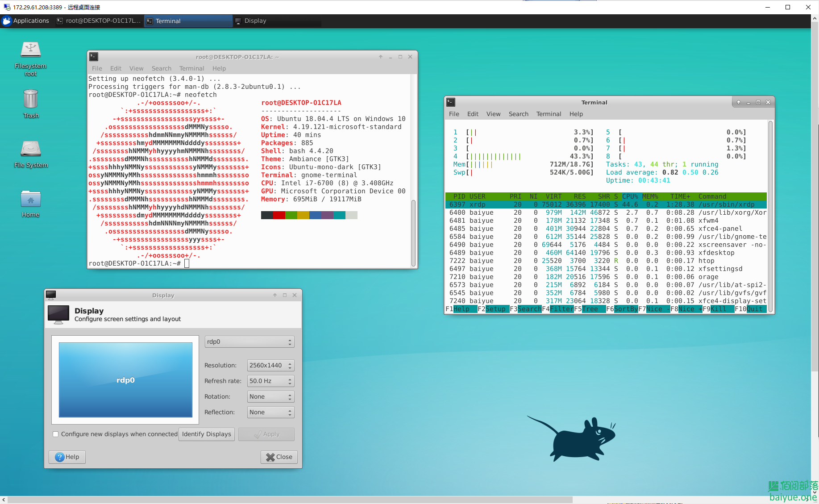Open Search menu in root@DESKTOP terminal
Image resolution: width=819 pixels, height=504 pixels.
click(161, 68)
